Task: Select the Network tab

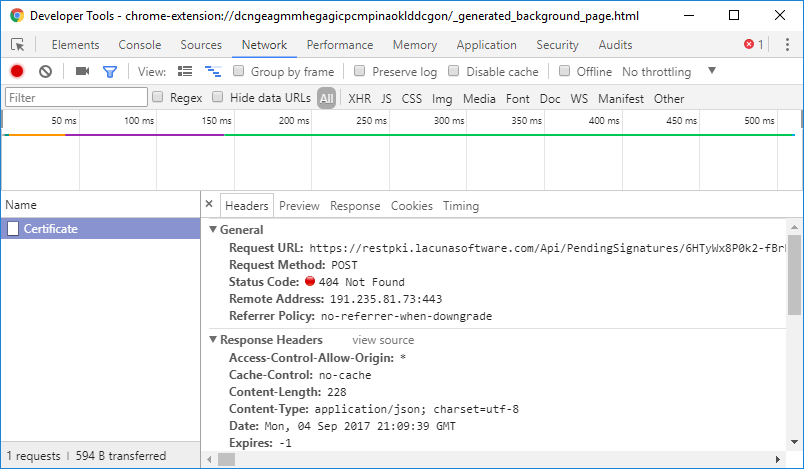Action: point(265,45)
